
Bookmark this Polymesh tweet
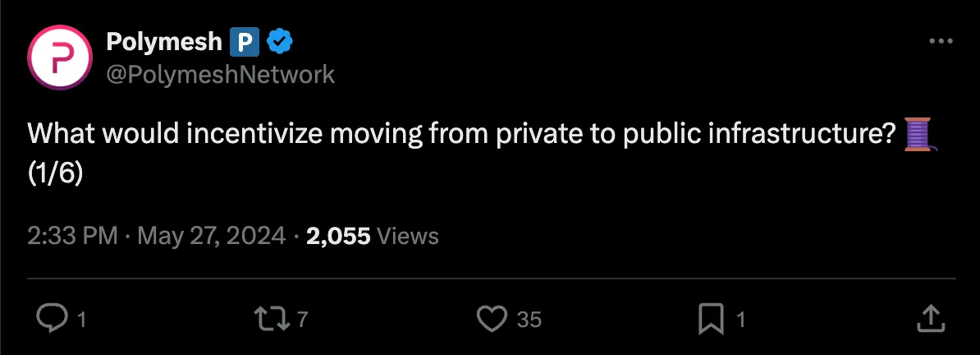click(711, 319)
